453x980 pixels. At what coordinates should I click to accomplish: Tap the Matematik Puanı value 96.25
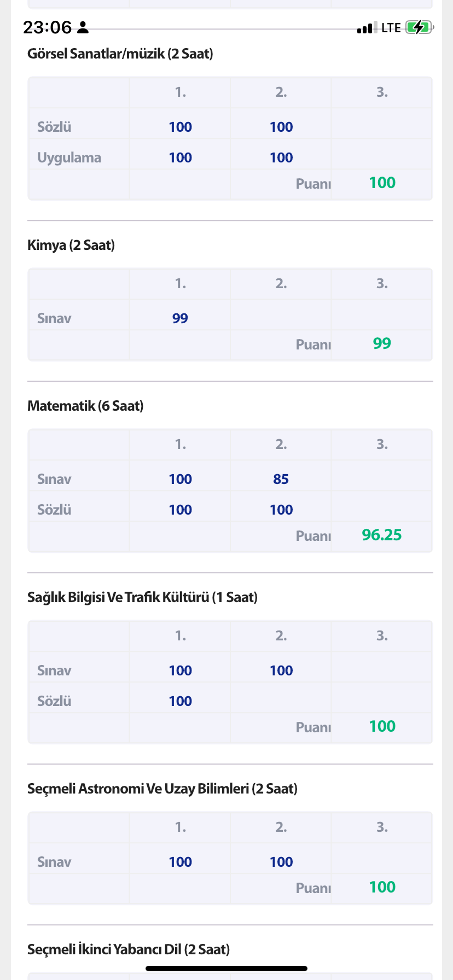(382, 535)
